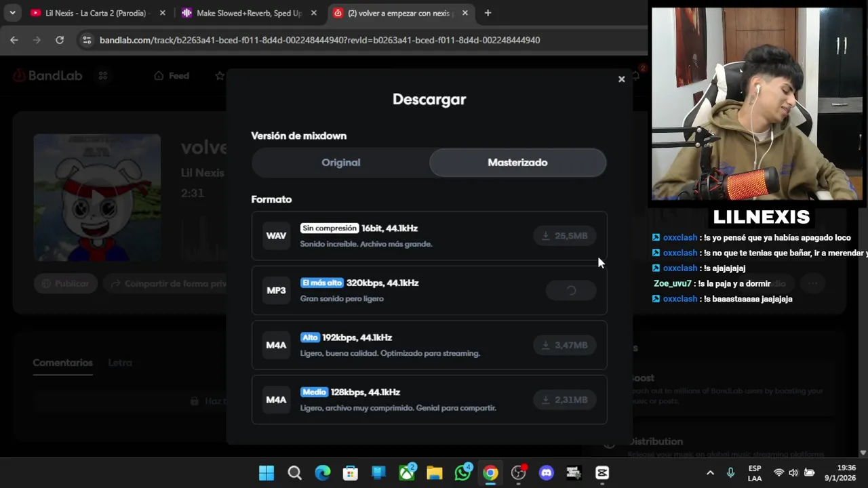
Task: Click the track cover art thumbnail
Action: [97, 197]
